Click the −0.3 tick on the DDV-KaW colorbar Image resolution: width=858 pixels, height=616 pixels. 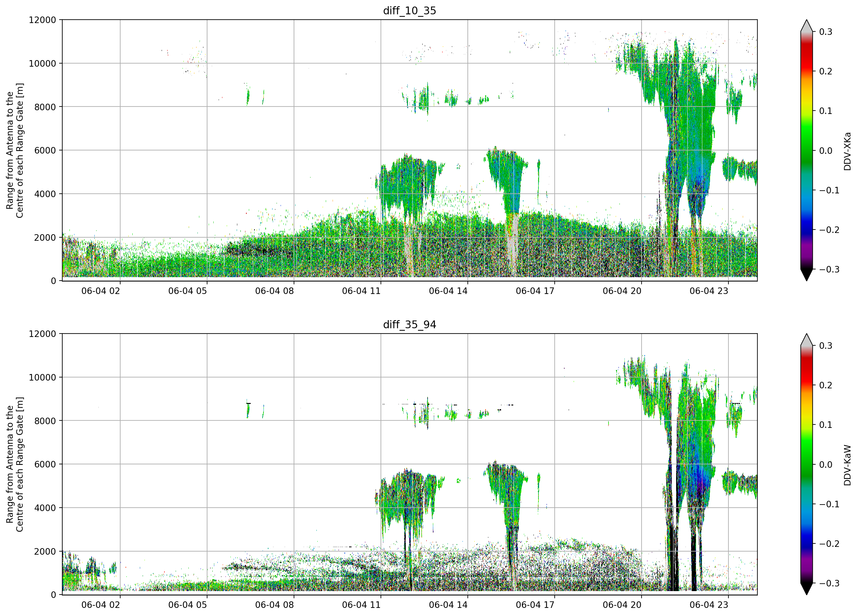[829, 583]
